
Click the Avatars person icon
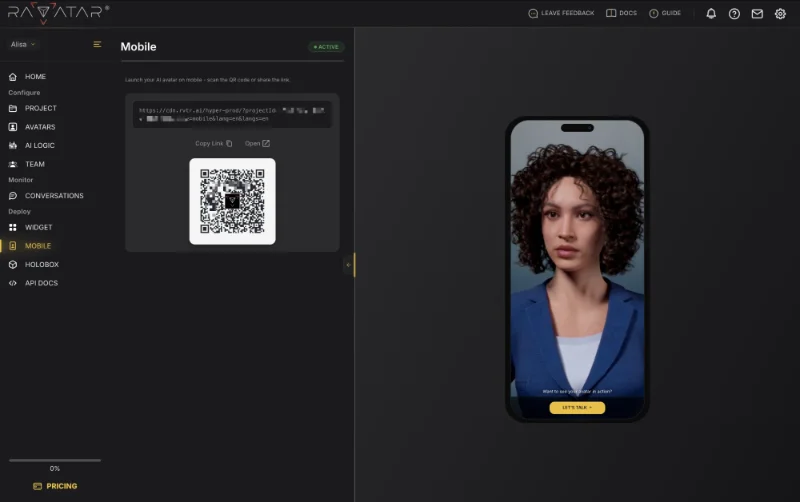[x=13, y=127]
